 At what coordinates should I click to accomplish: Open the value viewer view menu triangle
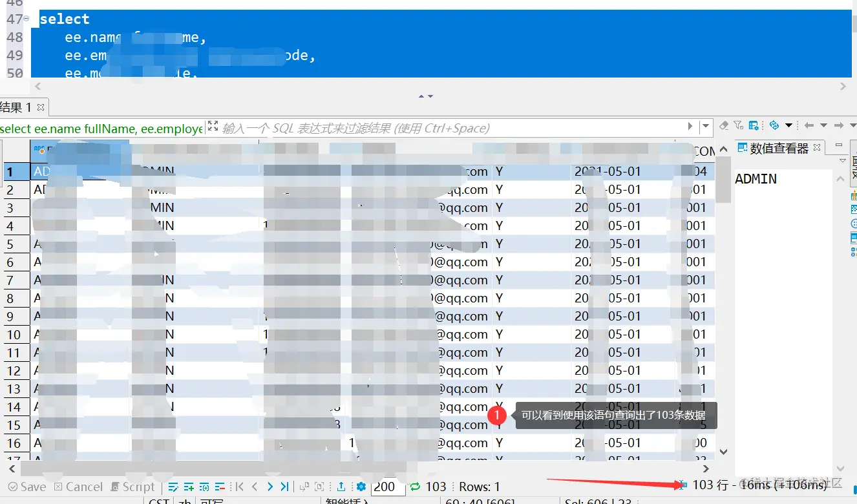click(843, 161)
